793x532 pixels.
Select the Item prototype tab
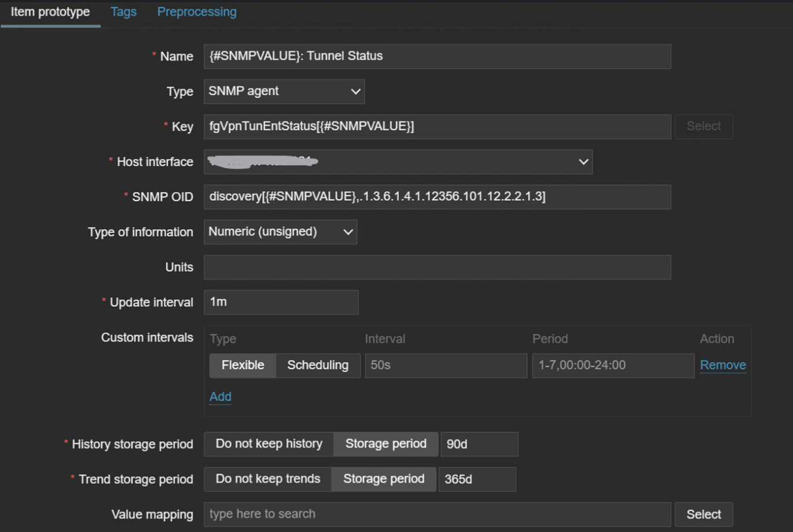(x=50, y=12)
